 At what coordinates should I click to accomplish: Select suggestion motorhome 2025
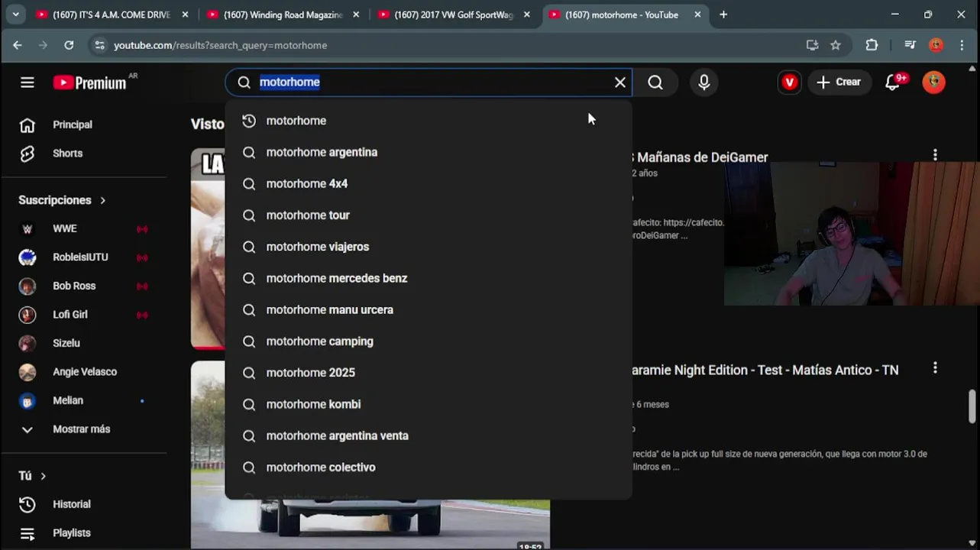coord(429,373)
